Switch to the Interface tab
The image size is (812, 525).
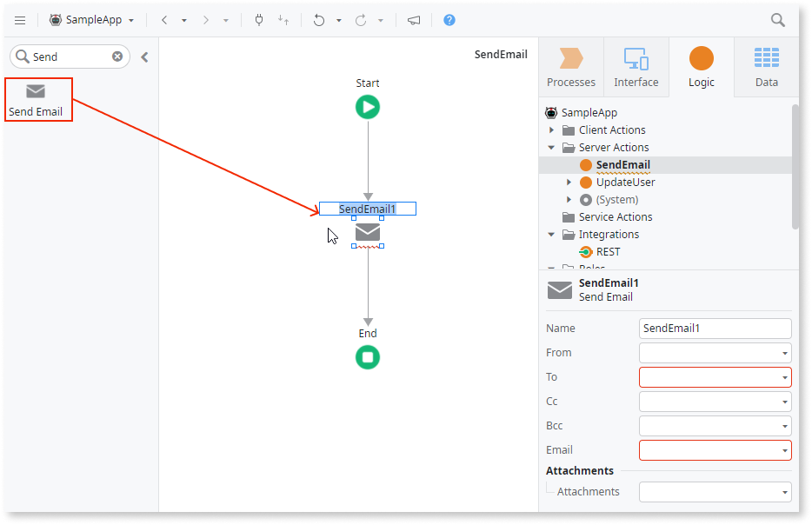pos(636,66)
